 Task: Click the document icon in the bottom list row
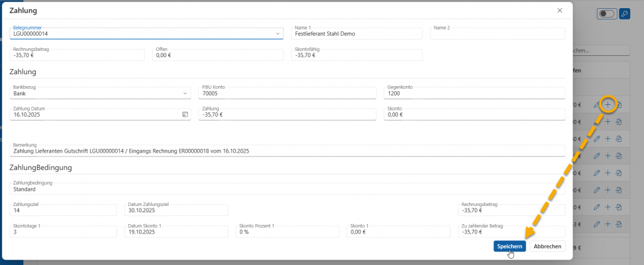[x=619, y=224]
